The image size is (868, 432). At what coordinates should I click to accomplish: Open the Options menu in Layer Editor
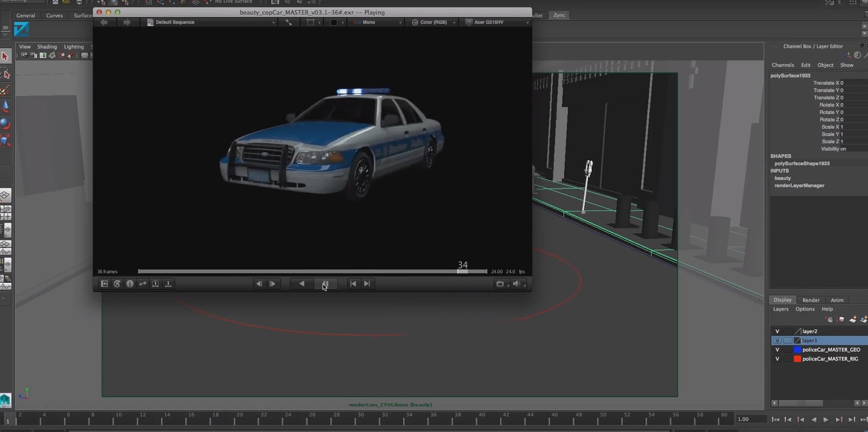[x=805, y=309]
